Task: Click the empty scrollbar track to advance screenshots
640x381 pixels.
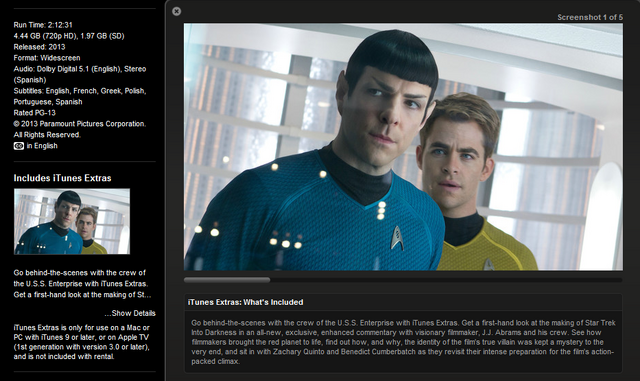Action: tap(446, 280)
